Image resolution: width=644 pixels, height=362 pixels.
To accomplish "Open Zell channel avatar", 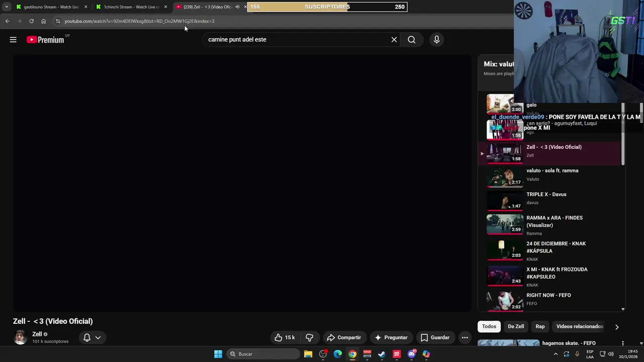I will pos(20,337).
